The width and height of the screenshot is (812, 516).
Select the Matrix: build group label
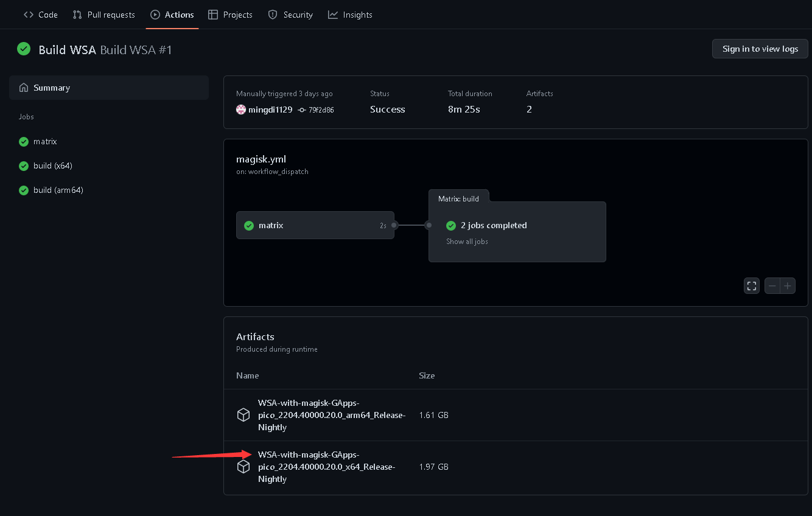pos(458,198)
